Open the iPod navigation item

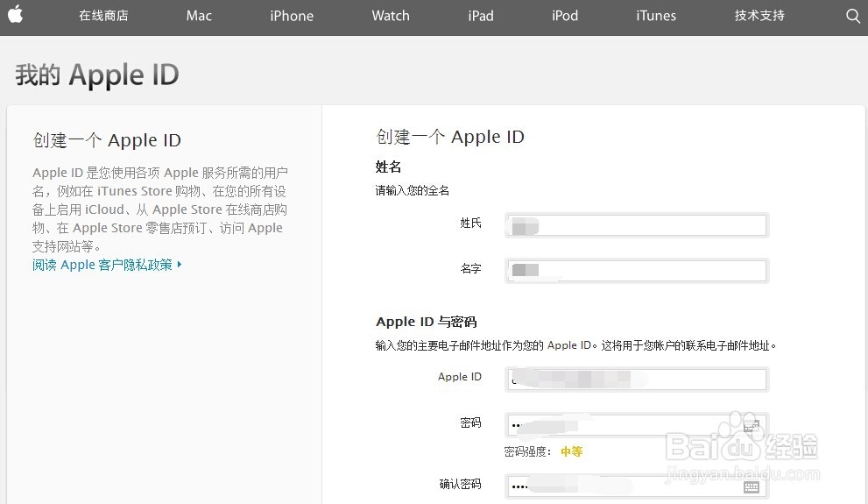565,16
